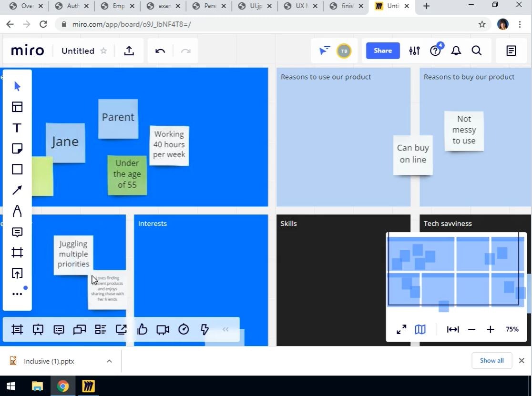This screenshot has height=396, width=532.
Task: Select the cursor arrow tool
Action: (x=17, y=86)
